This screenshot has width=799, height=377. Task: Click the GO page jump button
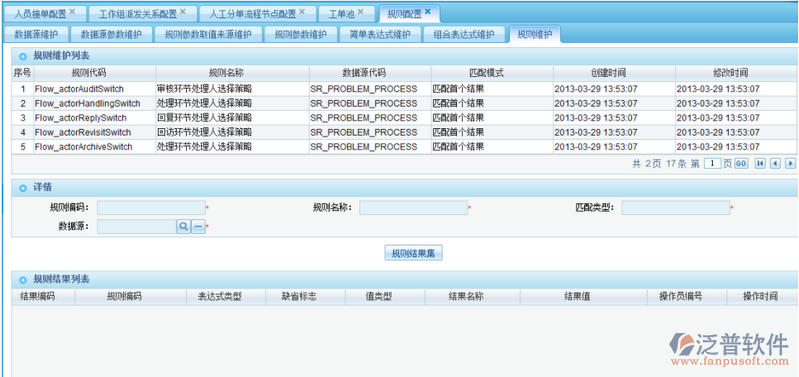[x=741, y=164]
